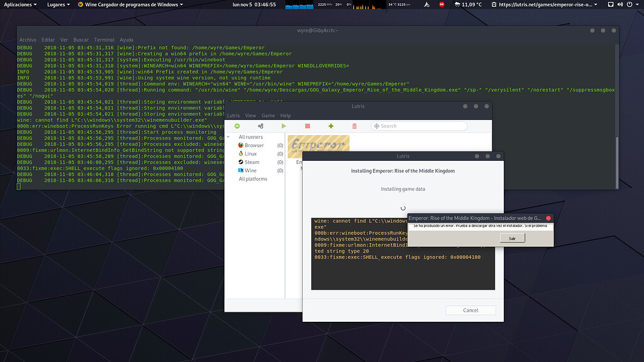Click the social sync icon in Lutris toolbar
The image size is (644, 362).
pos(260,126)
